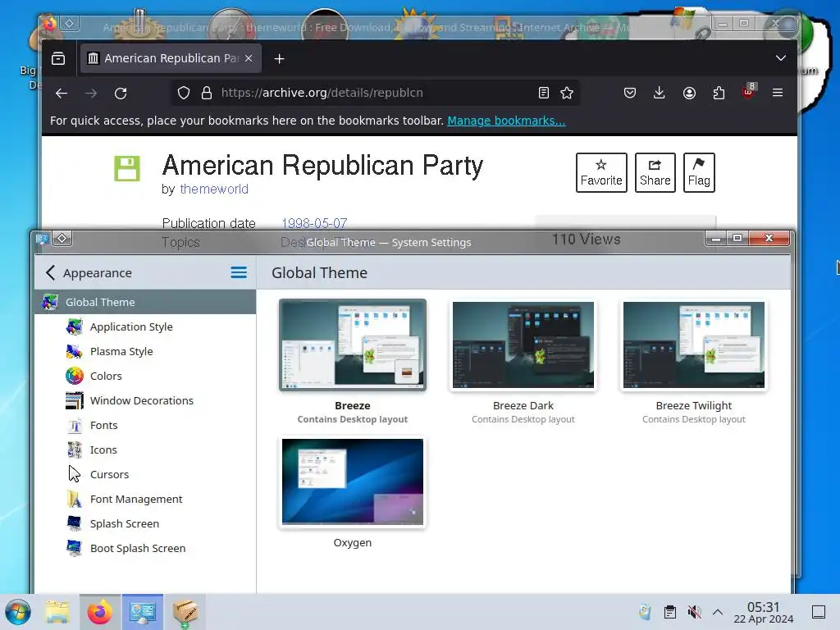The image size is (840, 630).
Task: Pin System Settings window on all desktops
Action: tap(62, 239)
